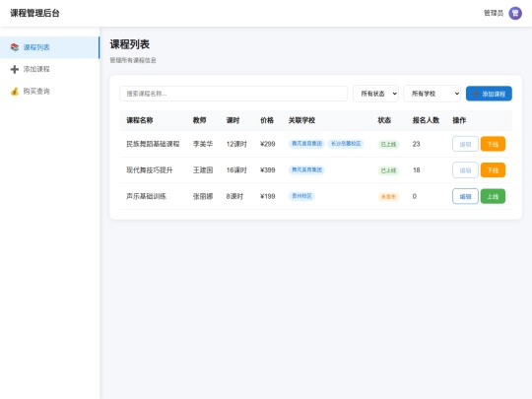
Task: Expand the 所有状态 filter dropdown
Action: [375, 94]
